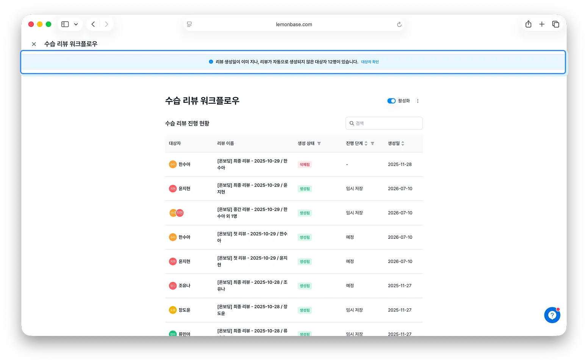Click the page settings icon in address bar
This screenshot has width=588, height=364.
pyautogui.click(x=189, y=25)
